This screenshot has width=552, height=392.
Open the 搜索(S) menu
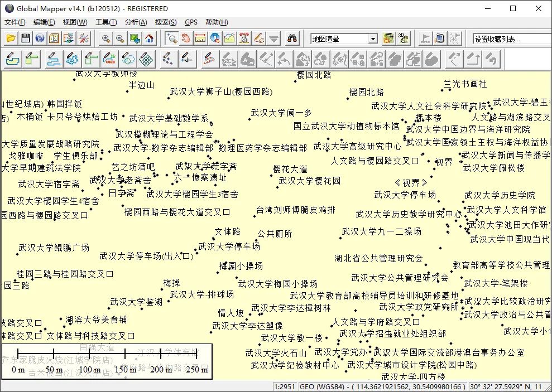point(166,22)
